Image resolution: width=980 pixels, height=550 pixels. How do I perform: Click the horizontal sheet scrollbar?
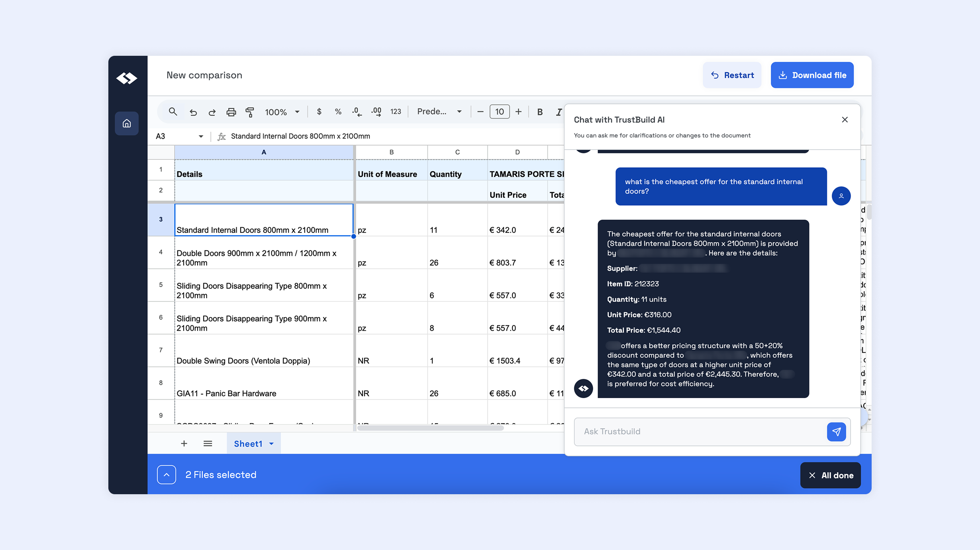[x=430, y=428]
